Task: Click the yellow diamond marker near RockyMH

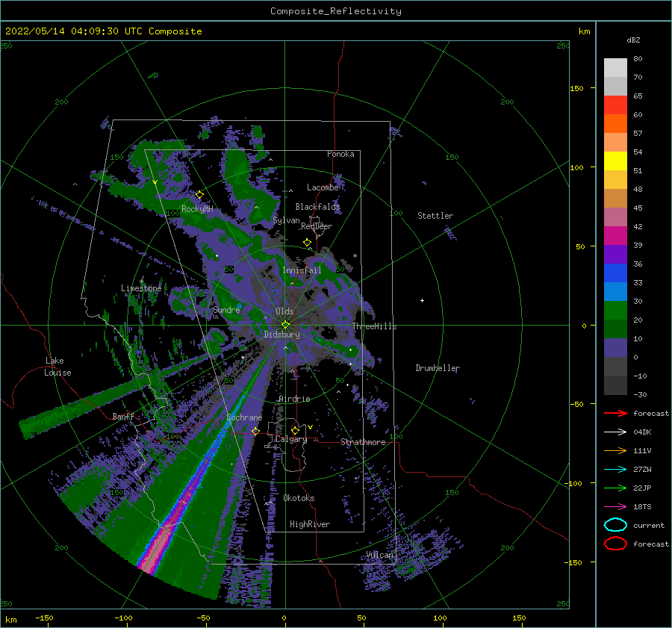Action: tap(199, 195)
